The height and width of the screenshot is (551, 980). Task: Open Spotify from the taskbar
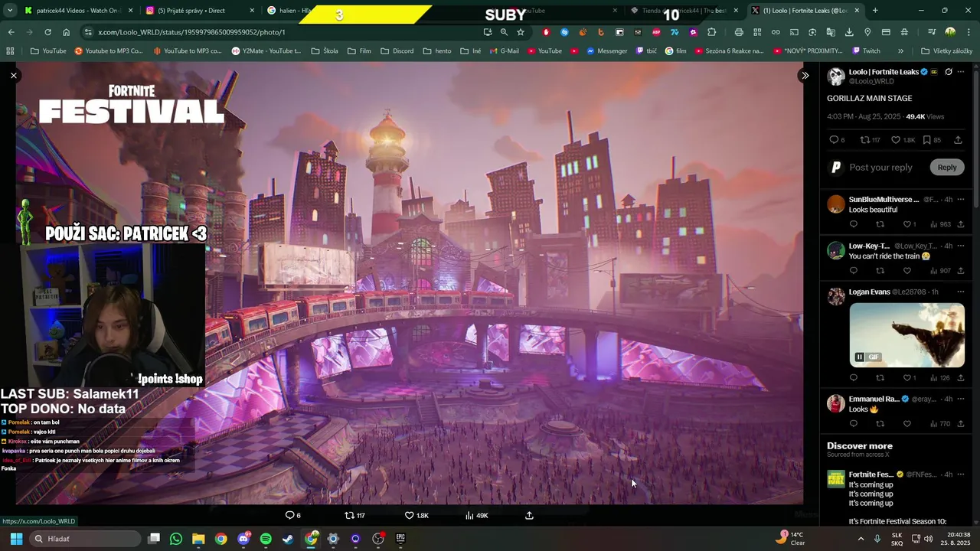[x=266, y=539]
